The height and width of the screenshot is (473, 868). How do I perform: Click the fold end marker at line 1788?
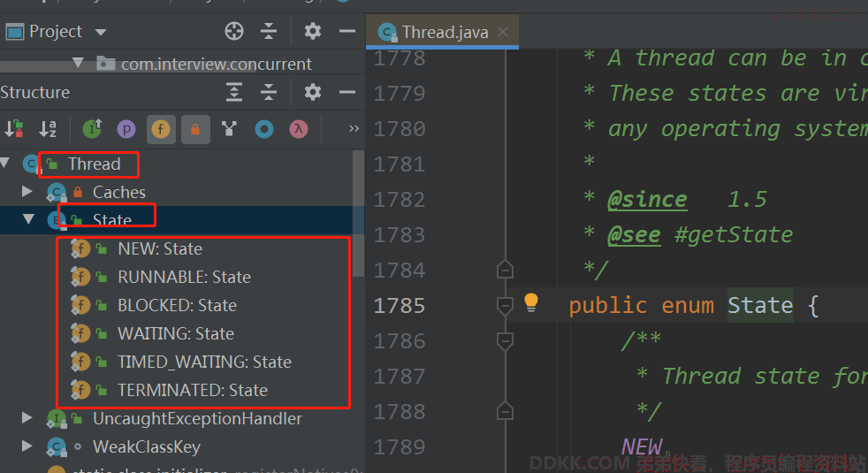point(505,411)
